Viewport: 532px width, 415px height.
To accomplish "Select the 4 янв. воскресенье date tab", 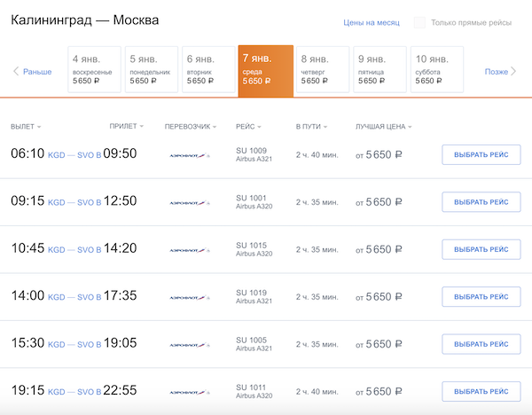I will point(95,69).
